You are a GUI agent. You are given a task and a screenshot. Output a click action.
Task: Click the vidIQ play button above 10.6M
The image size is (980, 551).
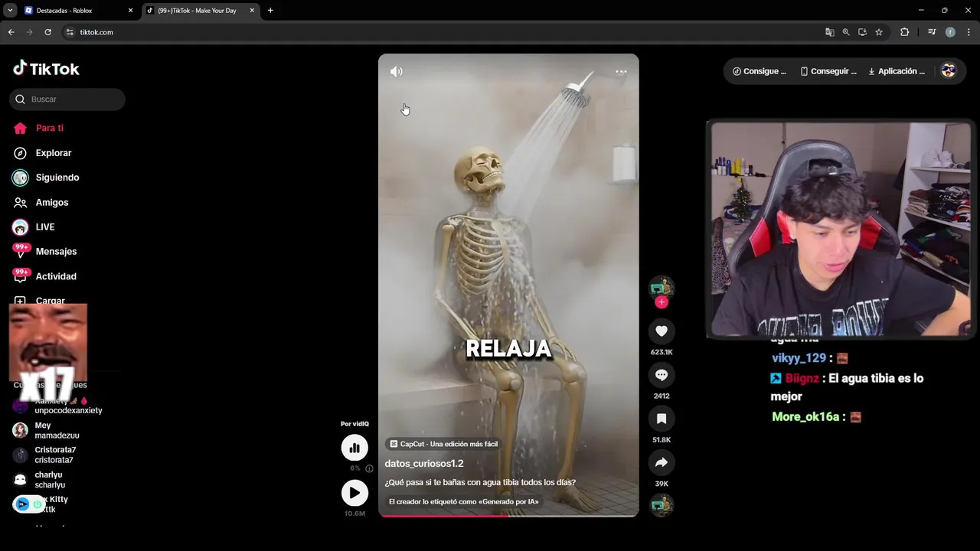(354, 493)
